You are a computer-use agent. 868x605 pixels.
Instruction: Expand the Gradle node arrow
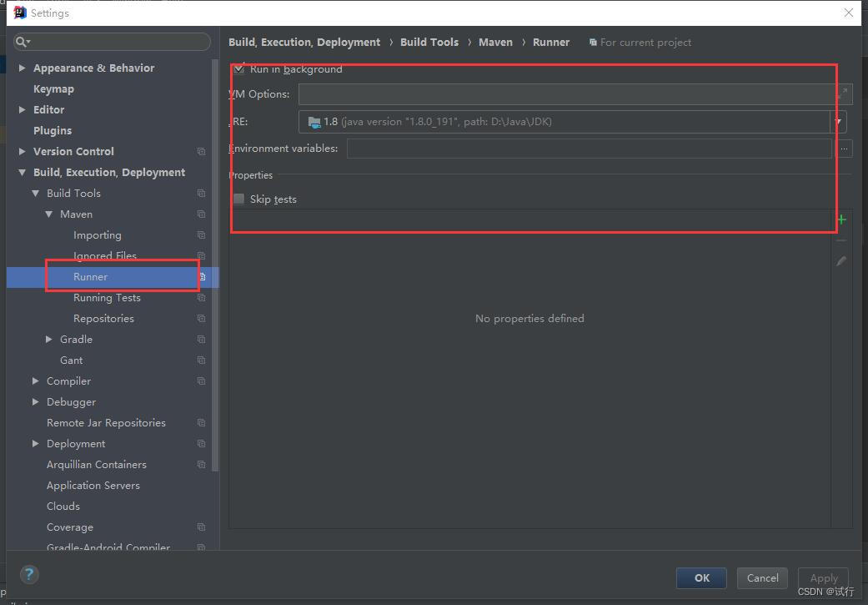click(48, 339)
